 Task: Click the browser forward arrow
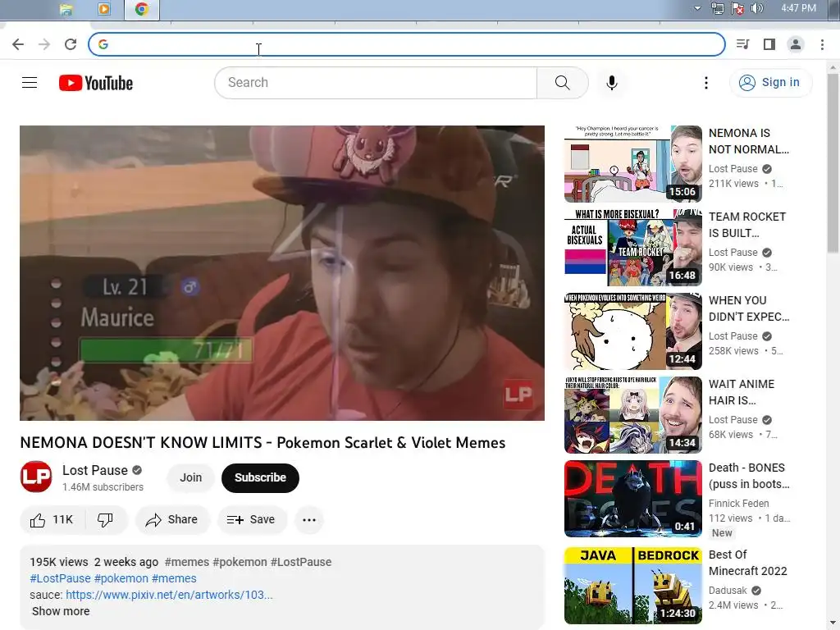44,44
